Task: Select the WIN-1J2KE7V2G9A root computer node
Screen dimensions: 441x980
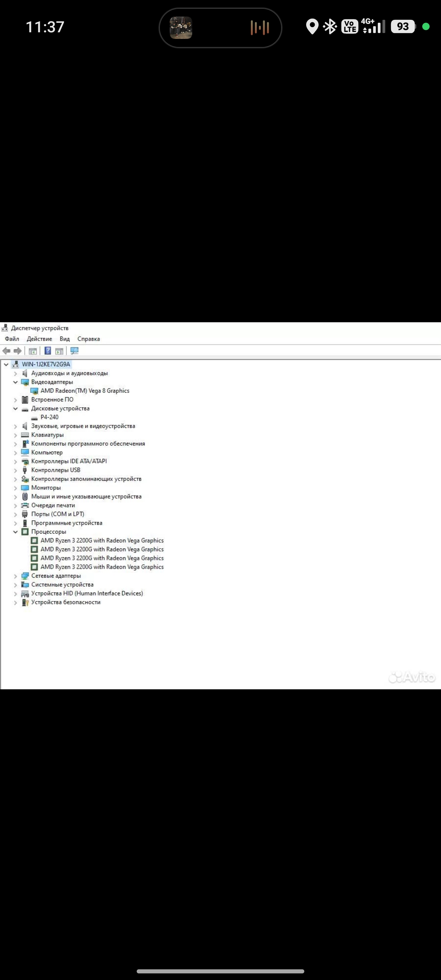Action: (46, 364)
